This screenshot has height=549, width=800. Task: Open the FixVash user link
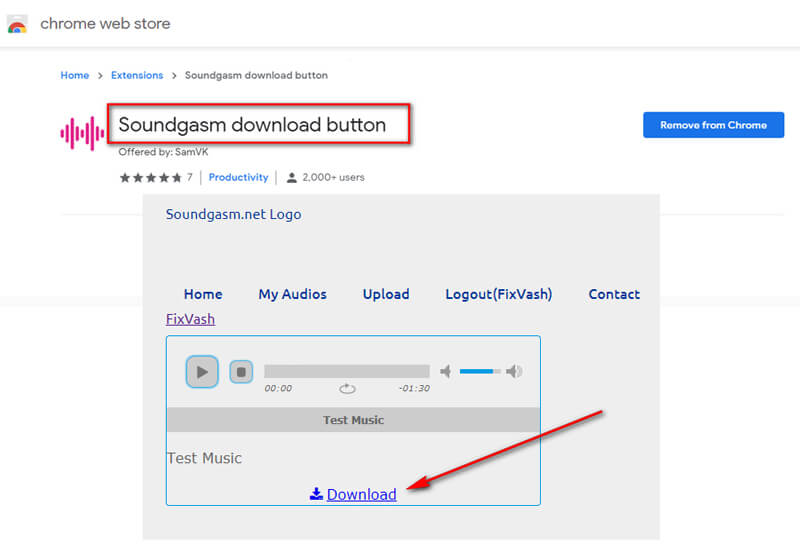[x=190, y=319]
